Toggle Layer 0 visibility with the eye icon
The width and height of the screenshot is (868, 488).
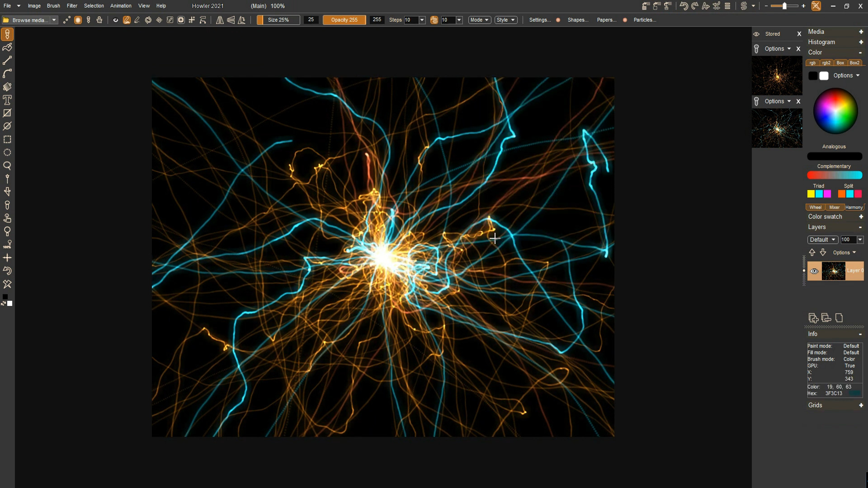pos(814,271)
